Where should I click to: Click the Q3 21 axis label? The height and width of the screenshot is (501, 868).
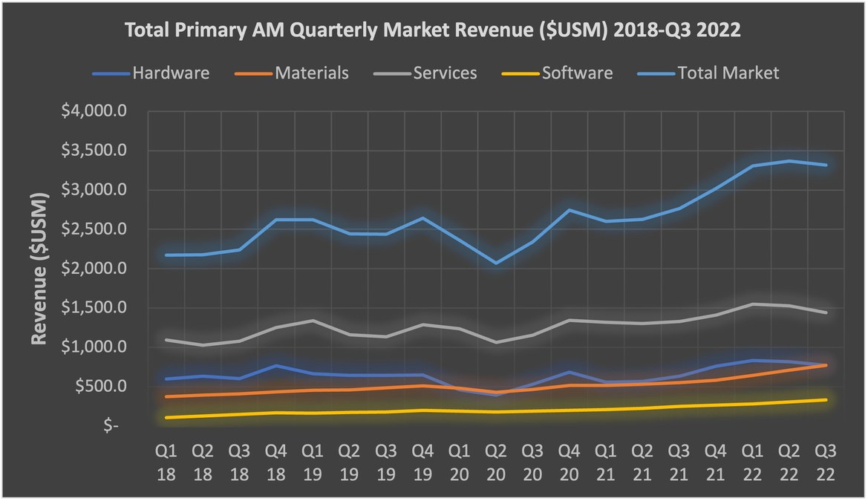(679, 463)
